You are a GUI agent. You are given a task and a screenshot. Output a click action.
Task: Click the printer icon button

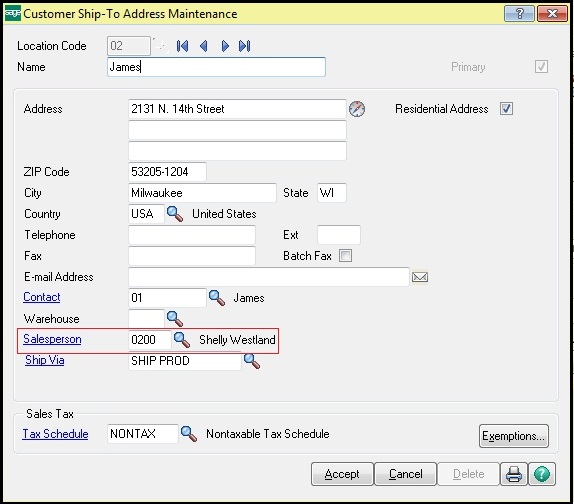[x=514, y=474]
